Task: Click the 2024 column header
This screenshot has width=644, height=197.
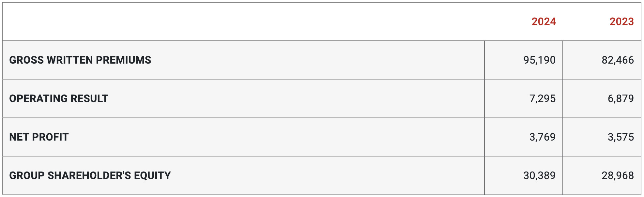Action: pos(544,22)
